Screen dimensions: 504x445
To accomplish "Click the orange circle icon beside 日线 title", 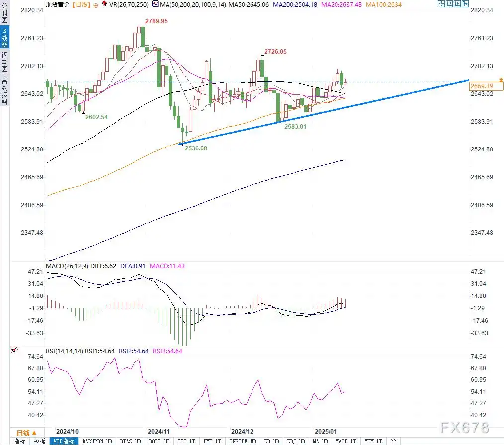I will click(96, 5).
